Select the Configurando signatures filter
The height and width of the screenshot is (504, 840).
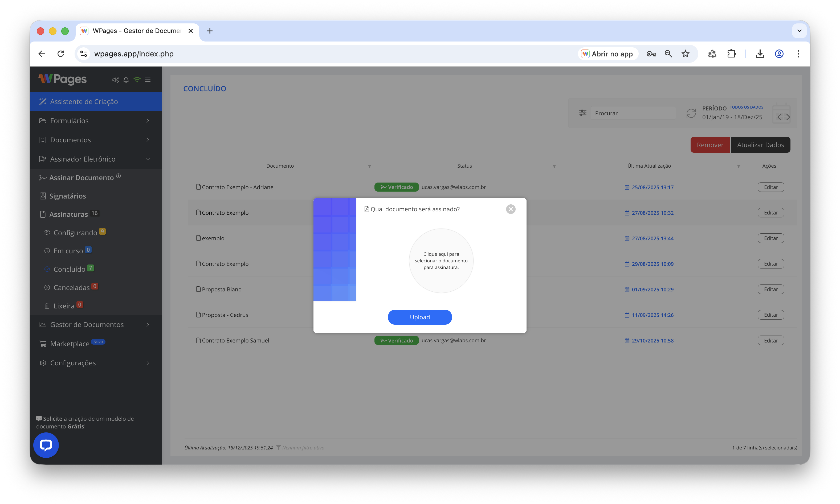tap(75, 233)
